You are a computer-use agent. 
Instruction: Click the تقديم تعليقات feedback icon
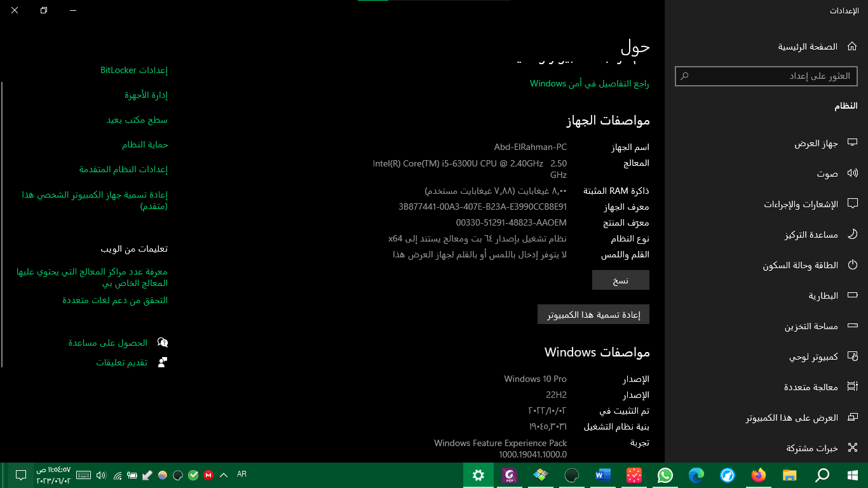(162, 362)
